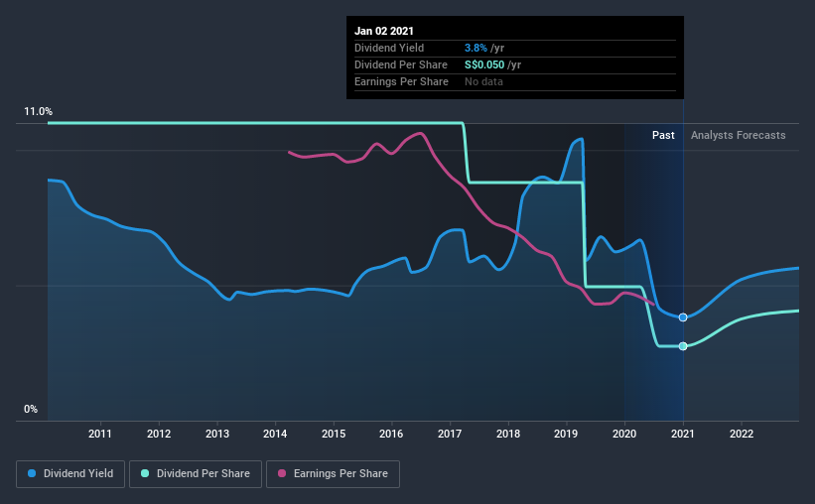Toggle the Dividend Yield legend button
The image size is (815, 504).
pyautogui.click(x=70, y=474)
